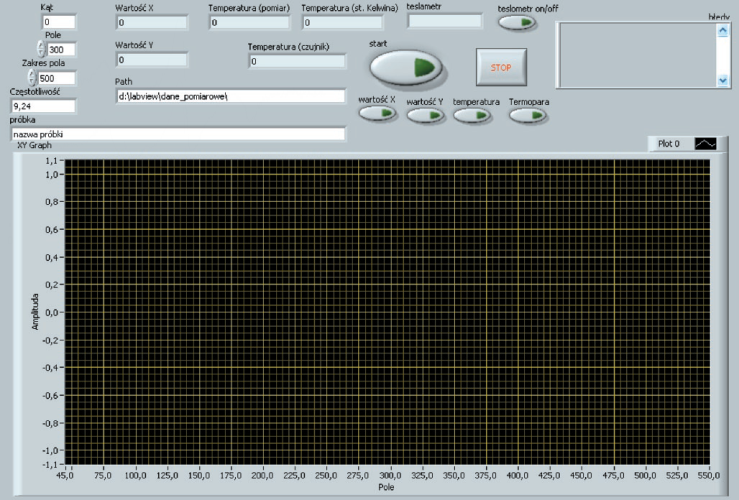Click the Amplituda axis label
Viewport: 739px width, 500px height.
click(x=35, y=311)
